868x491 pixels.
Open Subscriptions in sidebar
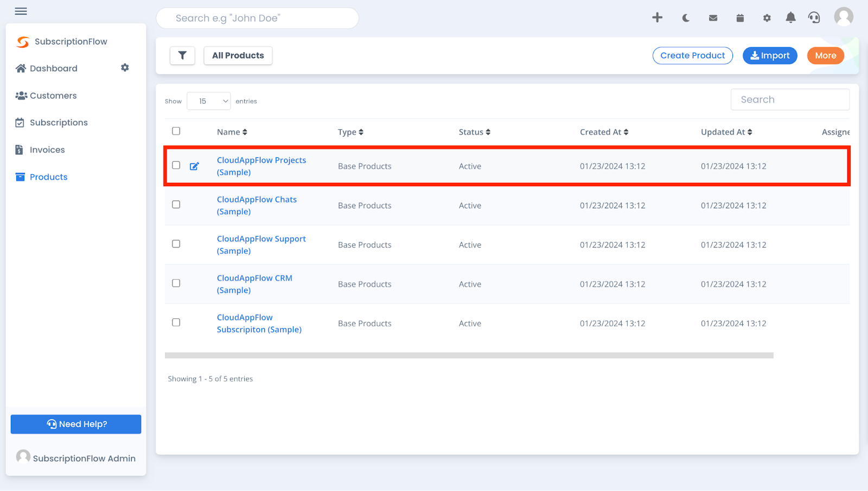point(52,123)
